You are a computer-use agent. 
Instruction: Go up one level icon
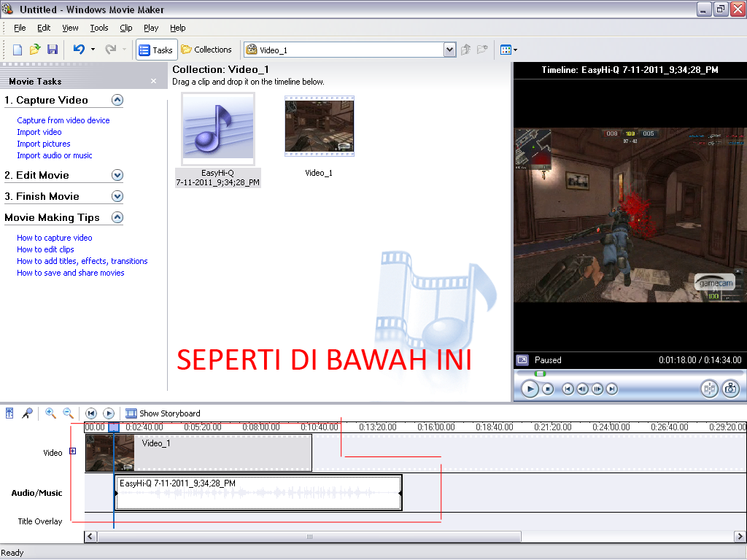click(x=466, y=50)
